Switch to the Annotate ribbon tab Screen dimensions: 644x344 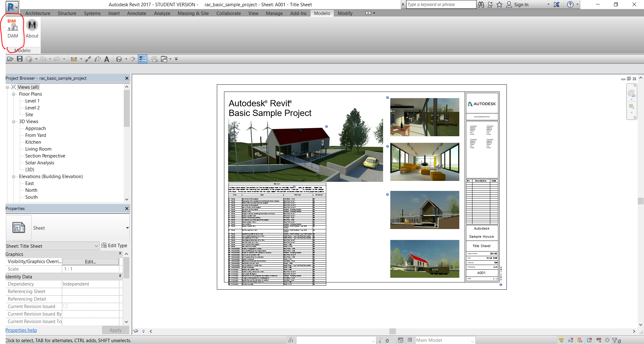[137, 13]
